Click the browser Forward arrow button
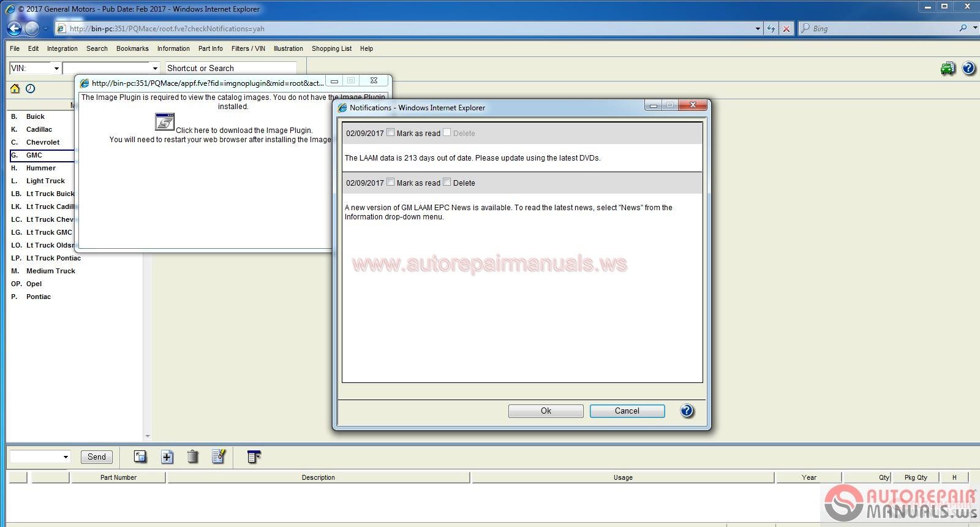980x527 pixels. (x=32, y=28)
